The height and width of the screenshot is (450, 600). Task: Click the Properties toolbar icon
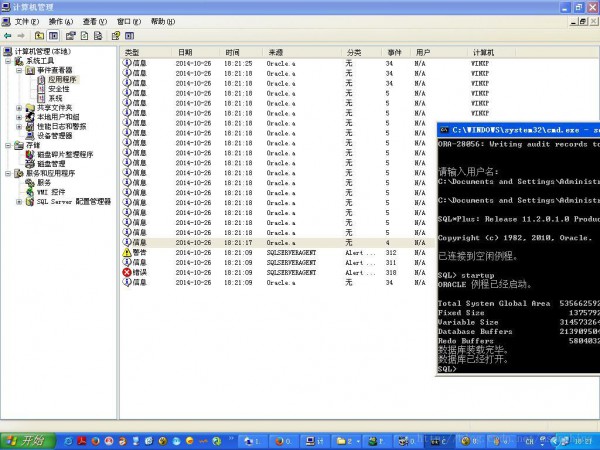point(70,36)
